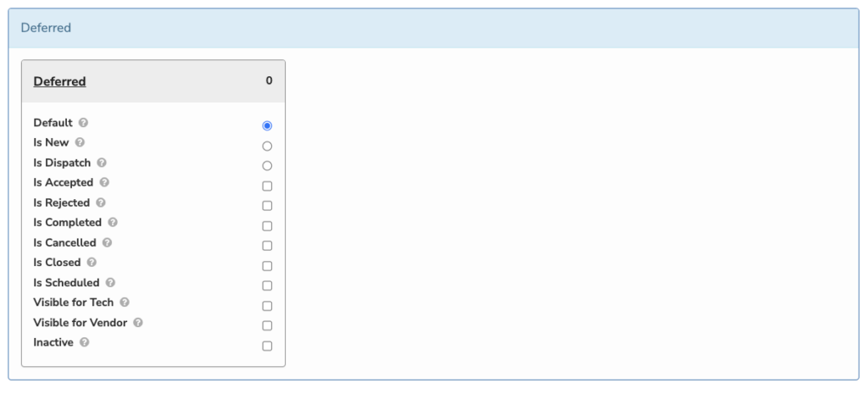Toggle the Is Closed checkbox
Image resolution: width=868 pixels, height=394 pixels.
point(267,266)
